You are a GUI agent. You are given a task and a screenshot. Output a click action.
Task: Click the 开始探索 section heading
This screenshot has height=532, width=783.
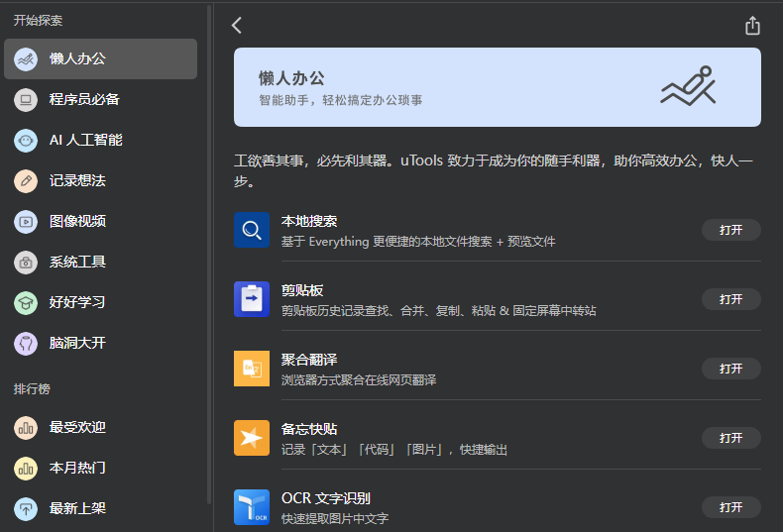38,21
